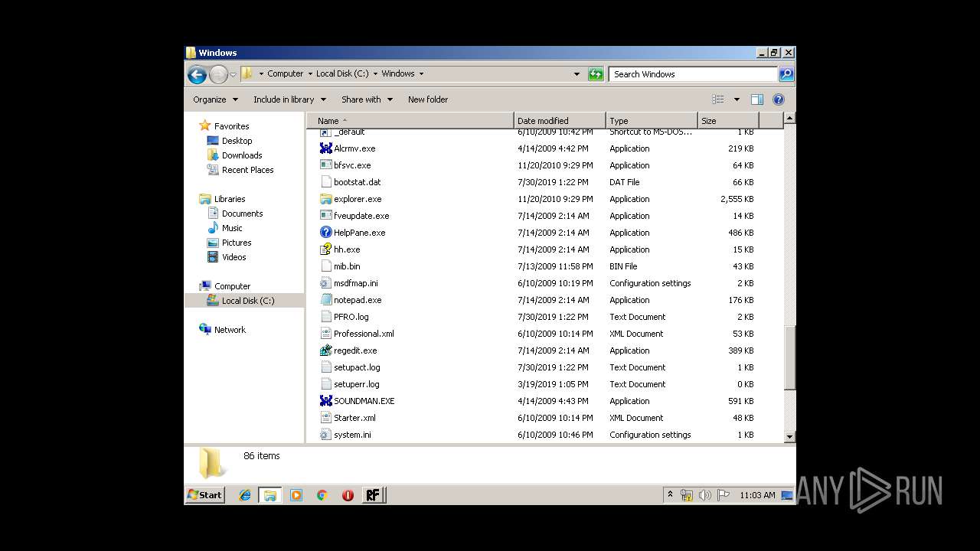This screenshot has width=980, height=551.
Task: Open Opera from the taskbar
Action: click(x=348, y=495)
